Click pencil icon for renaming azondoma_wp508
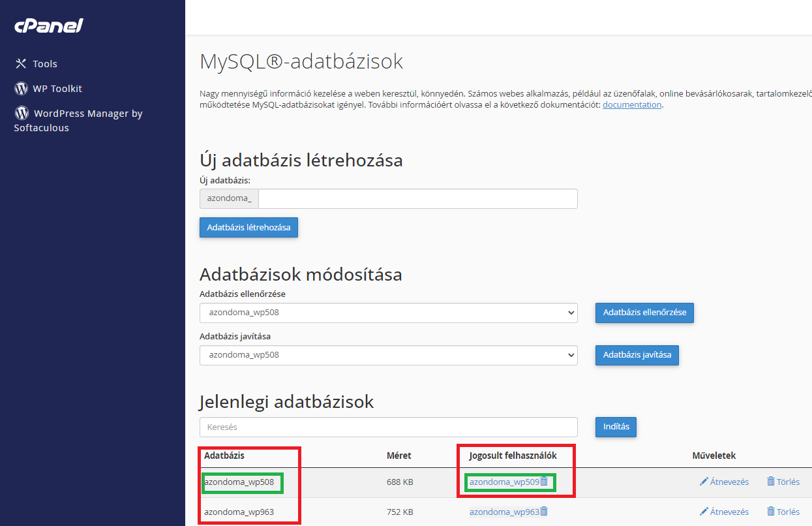 704,482
